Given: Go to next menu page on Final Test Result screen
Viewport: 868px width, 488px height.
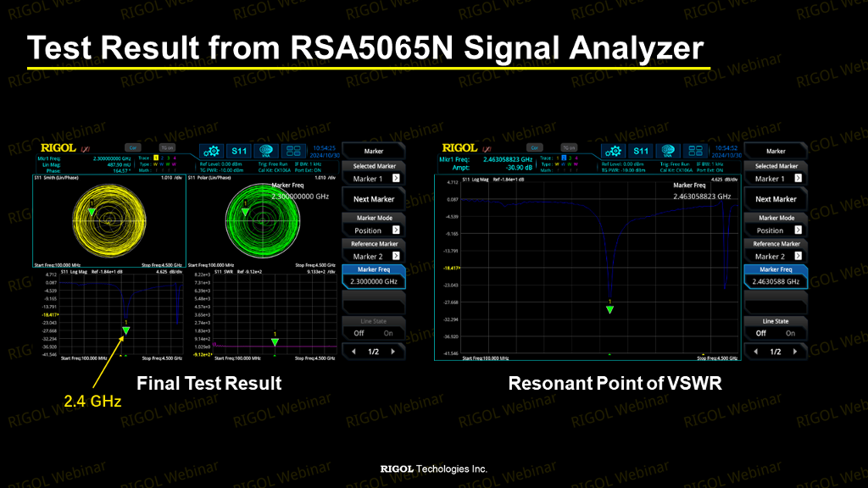Looking at the screenshot, I should pyautogui.click(x=393, y=352).
